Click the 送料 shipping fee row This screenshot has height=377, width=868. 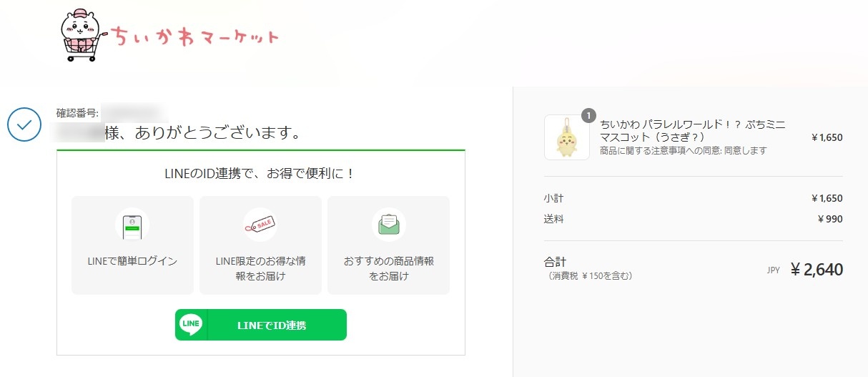pyautogui.click(x=693, y=219)
